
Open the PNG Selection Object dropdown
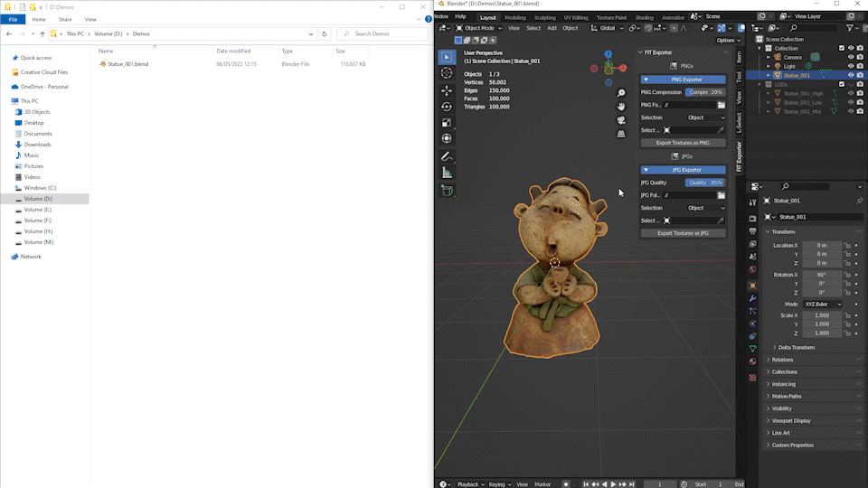[x=706, y=117]
